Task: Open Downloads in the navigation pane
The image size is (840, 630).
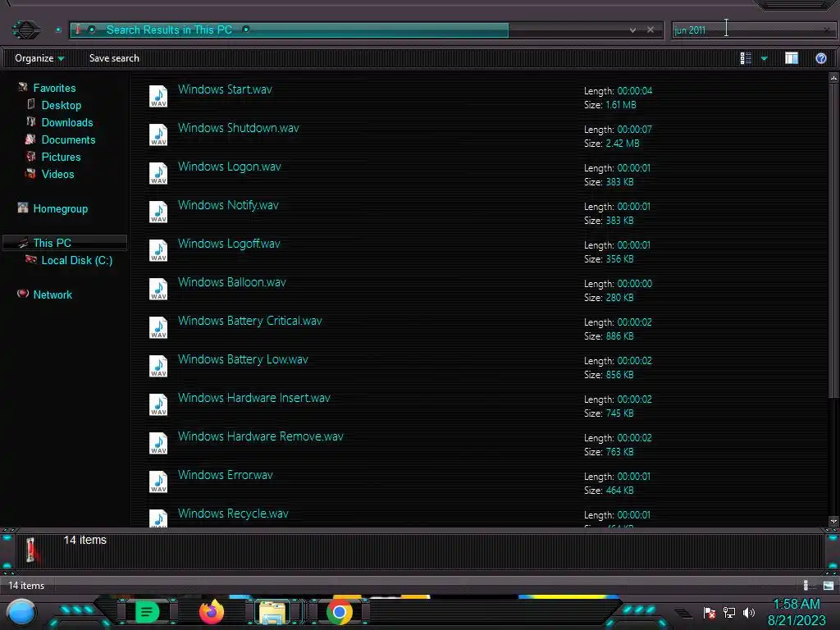Action: coord(67,122)
